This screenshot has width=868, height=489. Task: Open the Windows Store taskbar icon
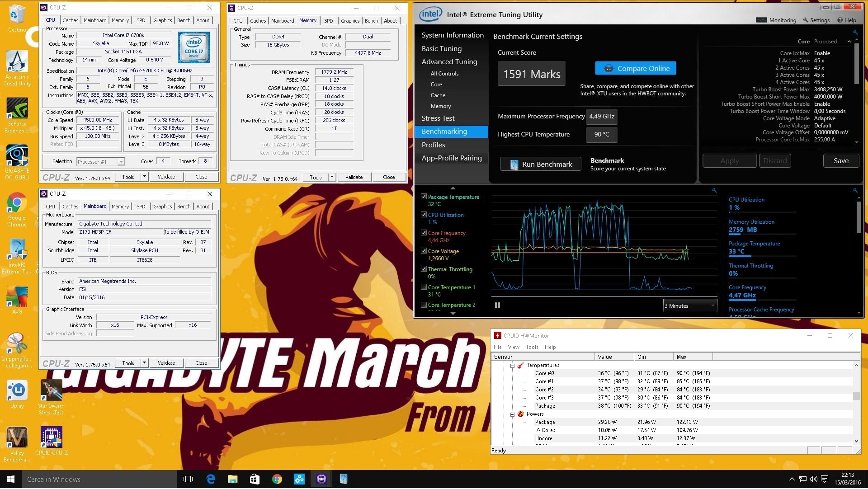[x=255, y=480]
